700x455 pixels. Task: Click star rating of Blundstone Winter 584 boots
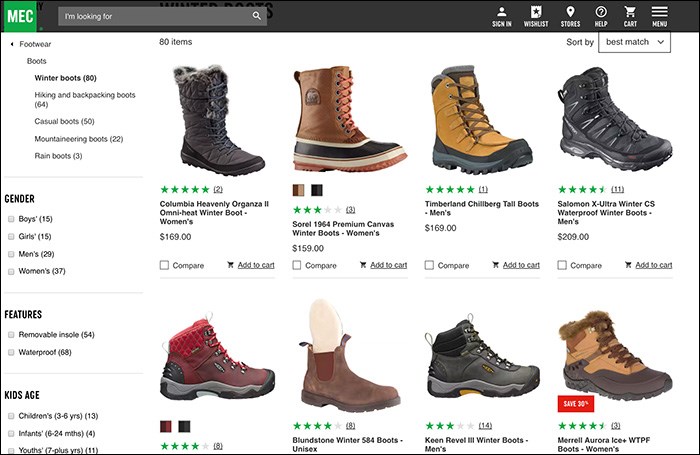click(x=317, y=426)
